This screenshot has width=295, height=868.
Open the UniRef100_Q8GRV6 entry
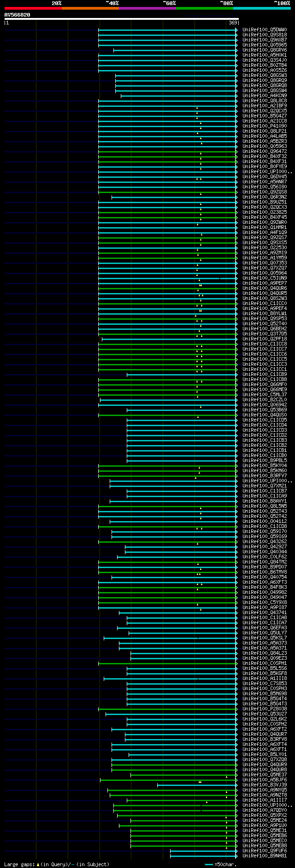click(x=265, y=50)
